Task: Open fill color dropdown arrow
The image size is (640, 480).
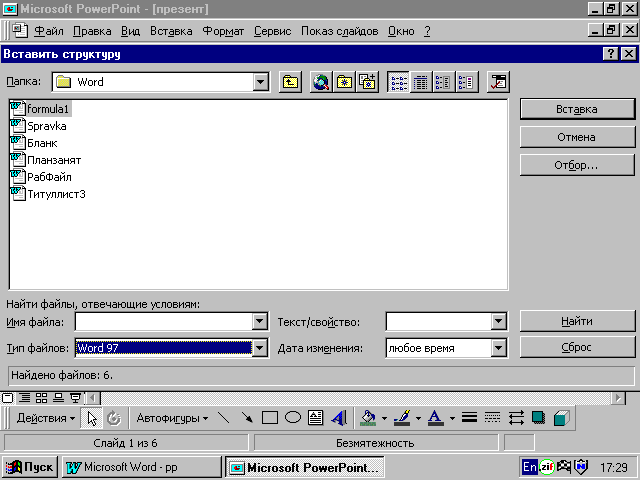Action: point(384,418)
